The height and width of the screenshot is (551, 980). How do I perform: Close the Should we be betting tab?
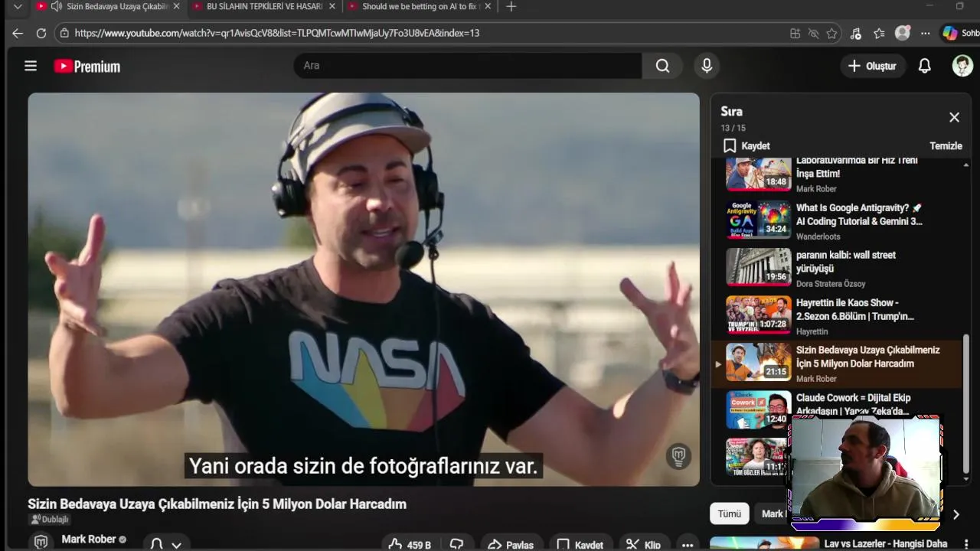point(488,7)
